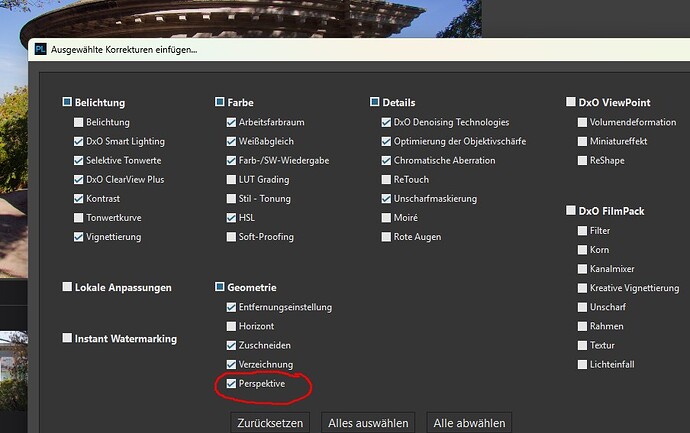Enable Unscharf checkbox
Image resolution: width=690 pixels, height=433 pixels.
tap(582, 307)
